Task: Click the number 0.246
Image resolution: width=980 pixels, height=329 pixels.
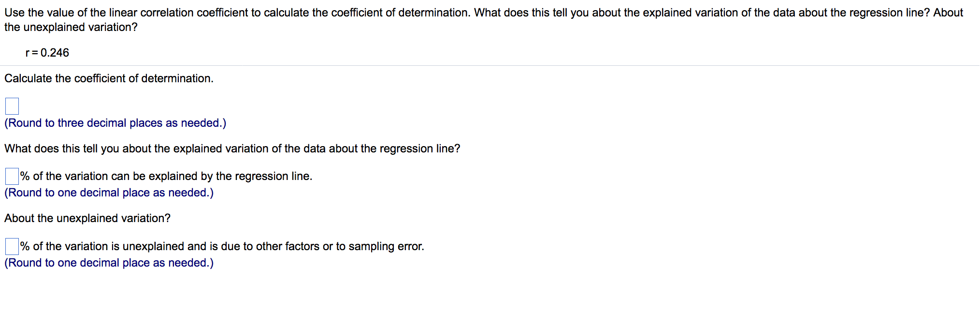Action: (55, 53)
